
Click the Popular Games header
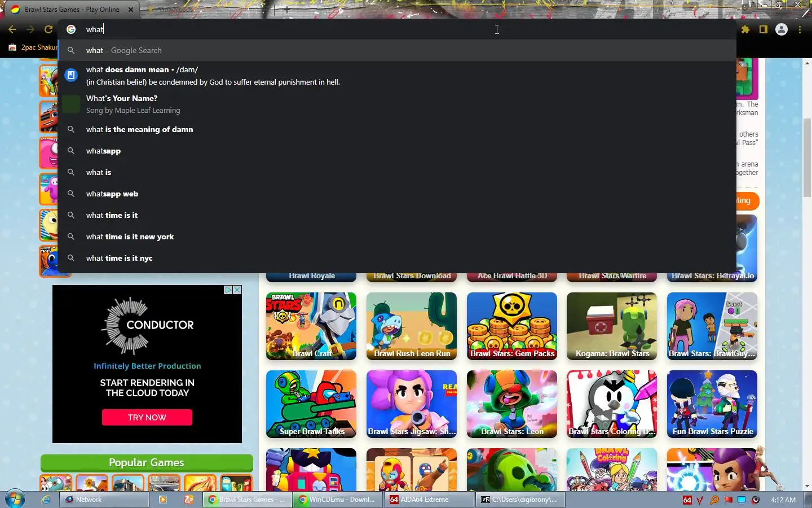tap(147, 463)
